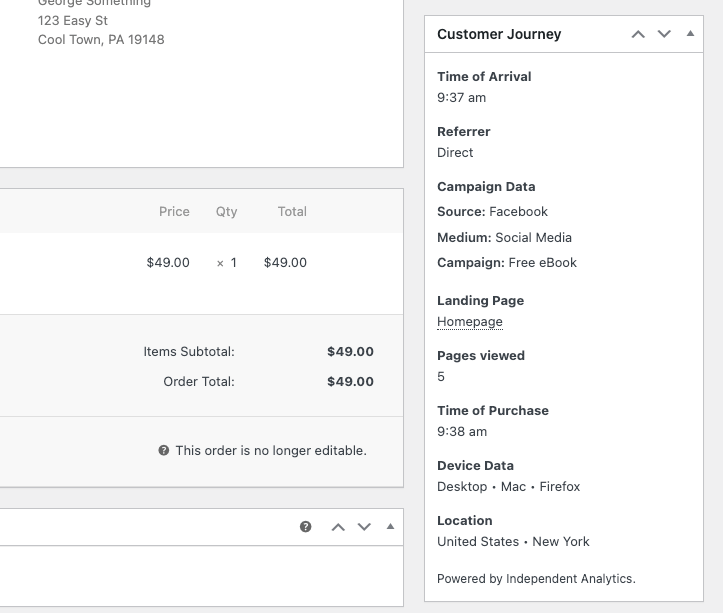Click the Referrer value 'Direct'
Image resolution: width=723 pixels, height=613 pixels.
click(x=455, y=153)
